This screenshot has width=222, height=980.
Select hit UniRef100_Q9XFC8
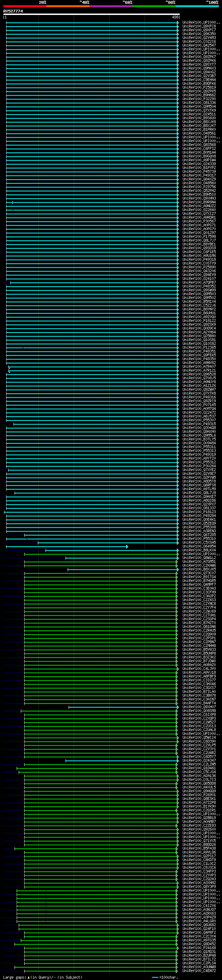point(199,26)
